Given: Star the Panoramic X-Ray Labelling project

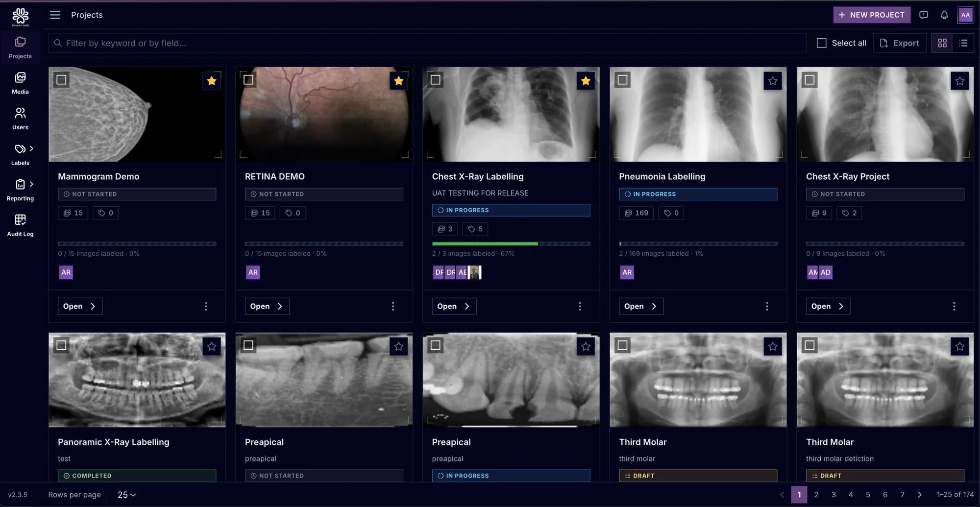Looking at the screenshot, I should click(212, 346).
